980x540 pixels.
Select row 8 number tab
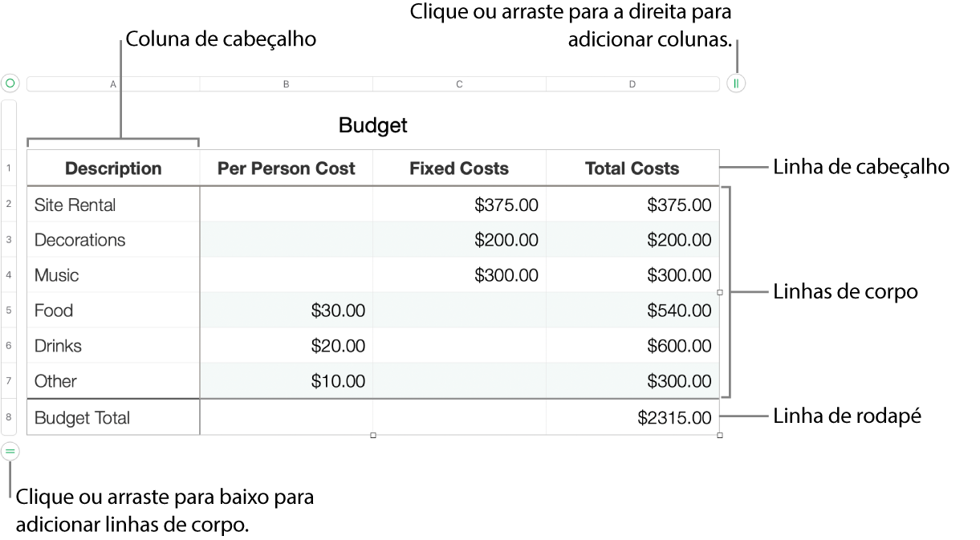9,417
